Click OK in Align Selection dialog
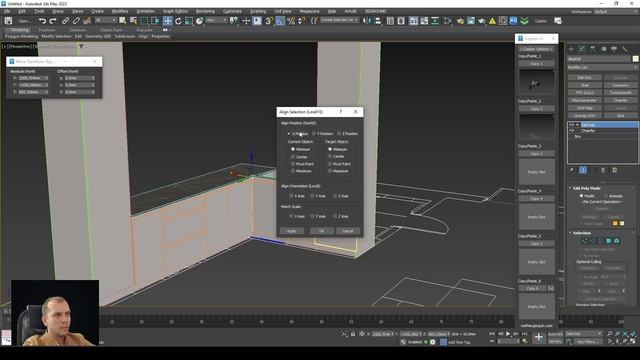The height and width of the screenshot is (360, 640). (x=321, y=231)
